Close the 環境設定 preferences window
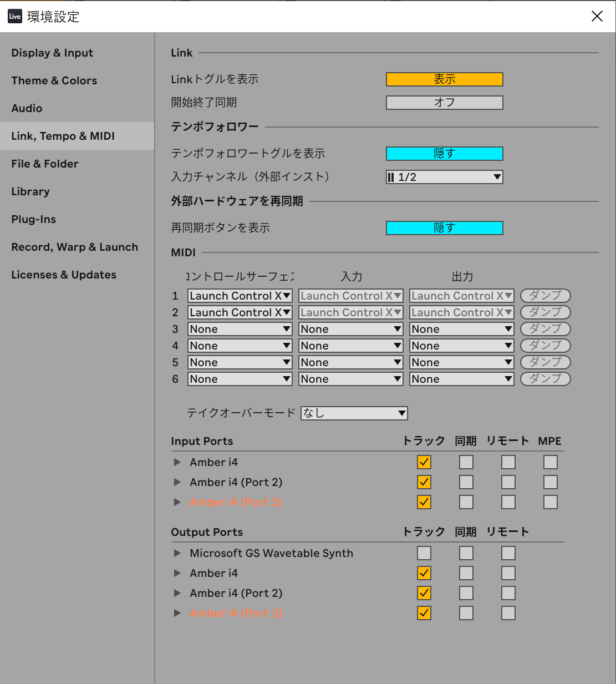Viewport: 616px width, 684px height. 597,16
